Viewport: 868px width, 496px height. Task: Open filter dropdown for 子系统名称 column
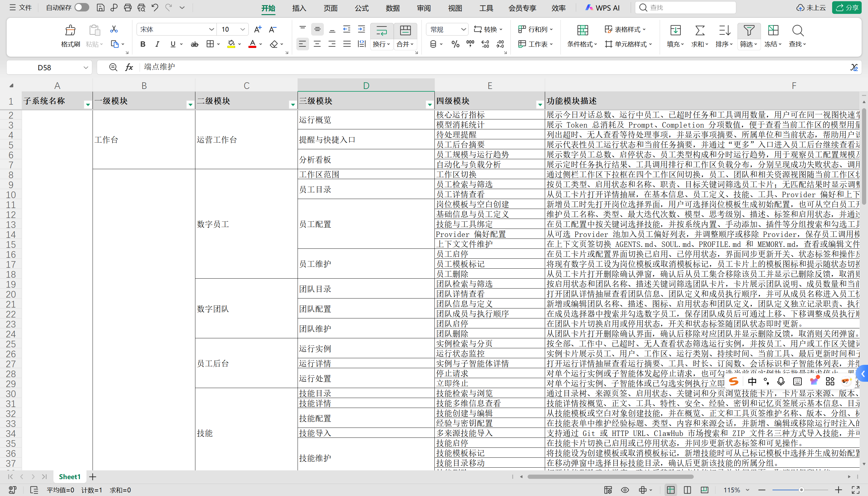pos(88,105)
